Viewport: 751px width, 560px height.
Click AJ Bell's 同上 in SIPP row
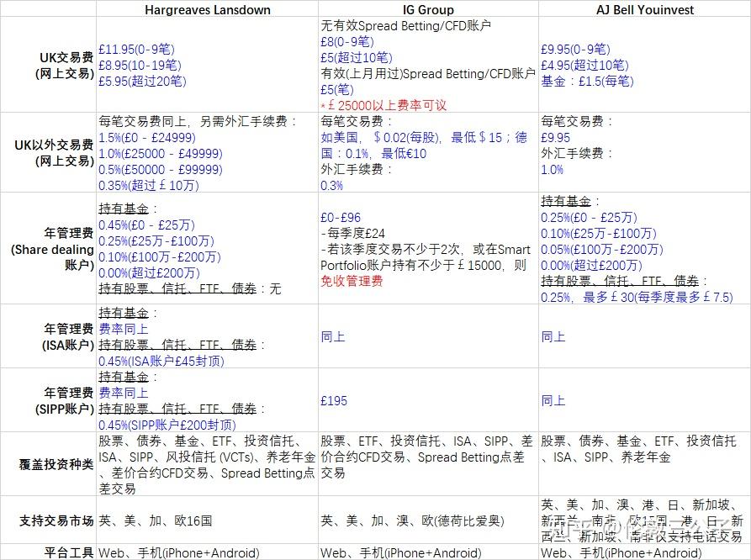553,401
